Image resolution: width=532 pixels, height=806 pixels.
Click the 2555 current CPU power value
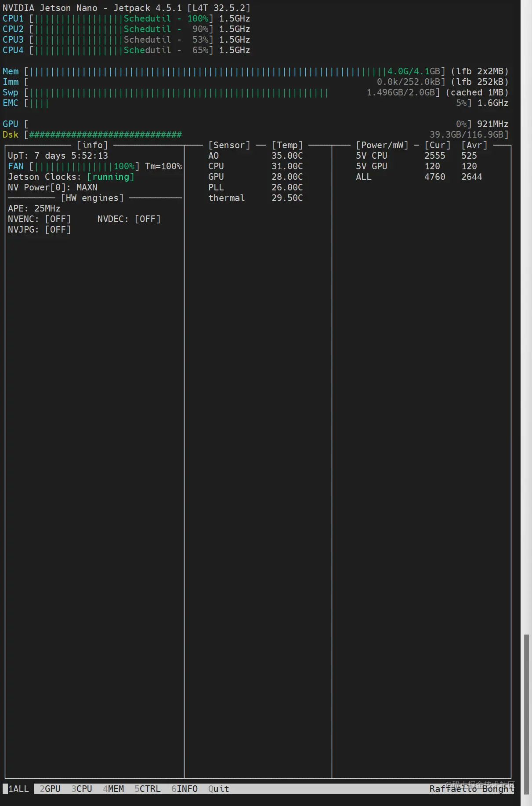coord(435,156)
